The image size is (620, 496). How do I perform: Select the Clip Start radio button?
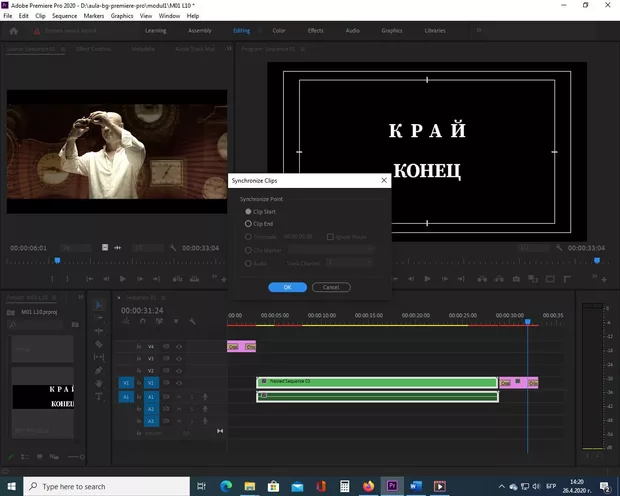(x=249, y=212)
